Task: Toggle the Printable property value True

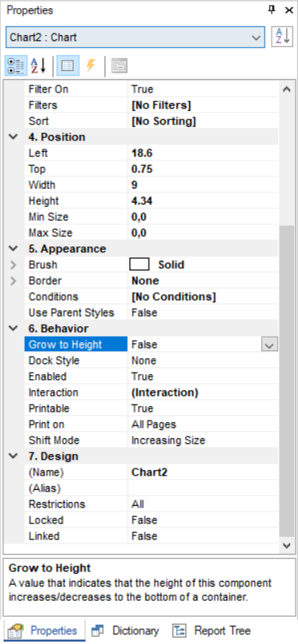Action: (203, 409)
